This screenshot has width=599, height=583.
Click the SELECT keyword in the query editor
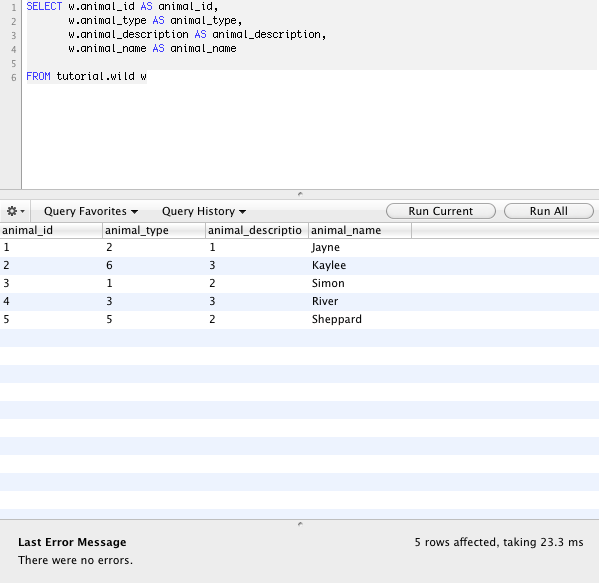[x=44, y=6]
